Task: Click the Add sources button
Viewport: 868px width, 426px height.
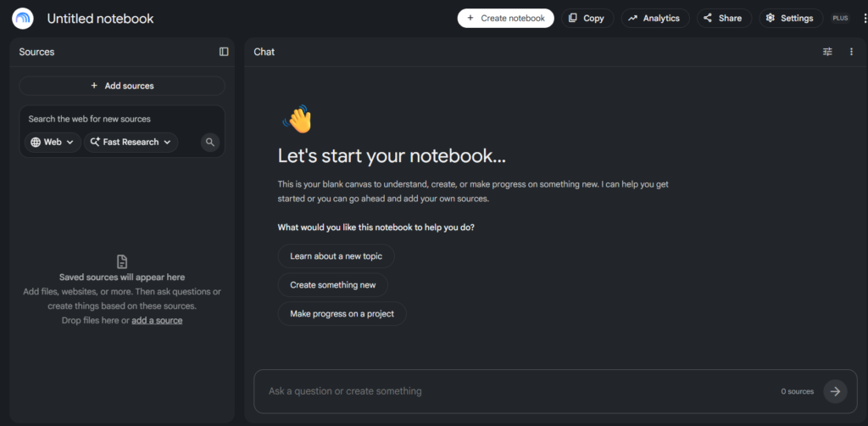Action: coord(122,86)
